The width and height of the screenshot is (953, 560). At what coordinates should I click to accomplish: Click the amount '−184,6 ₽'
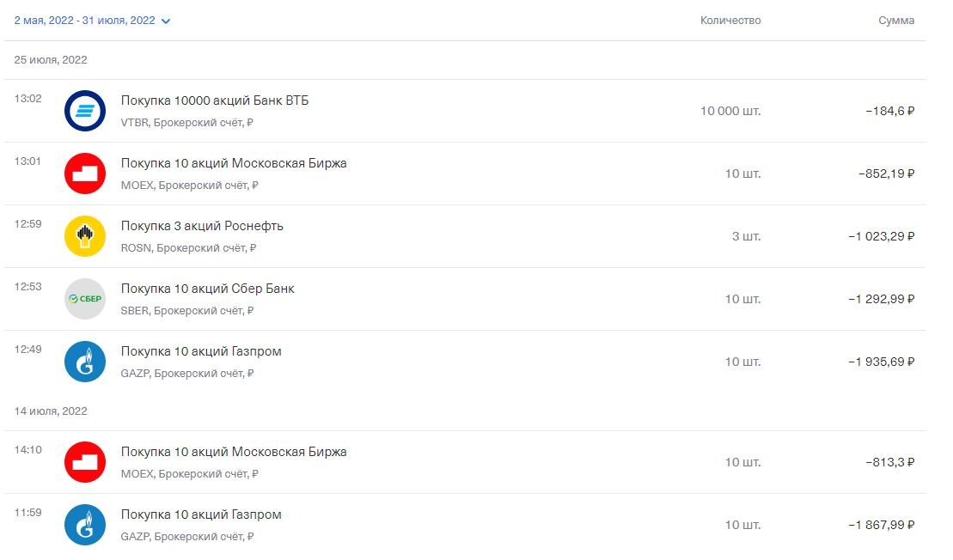[890, 111]
